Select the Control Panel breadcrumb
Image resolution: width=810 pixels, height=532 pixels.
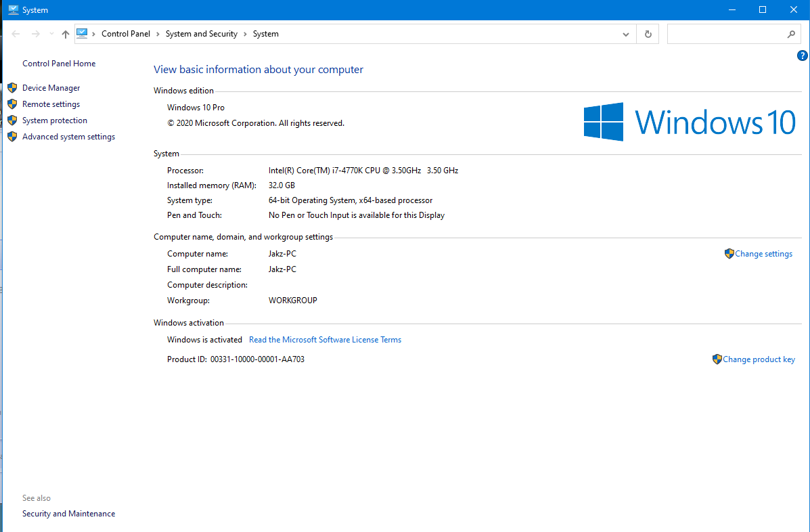125,34
